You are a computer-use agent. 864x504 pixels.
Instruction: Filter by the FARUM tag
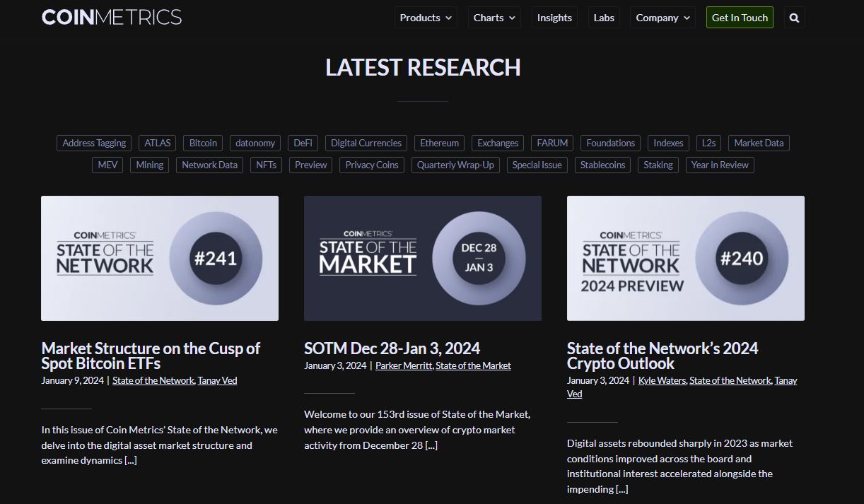pyautogui.click(x=552, y=143)
